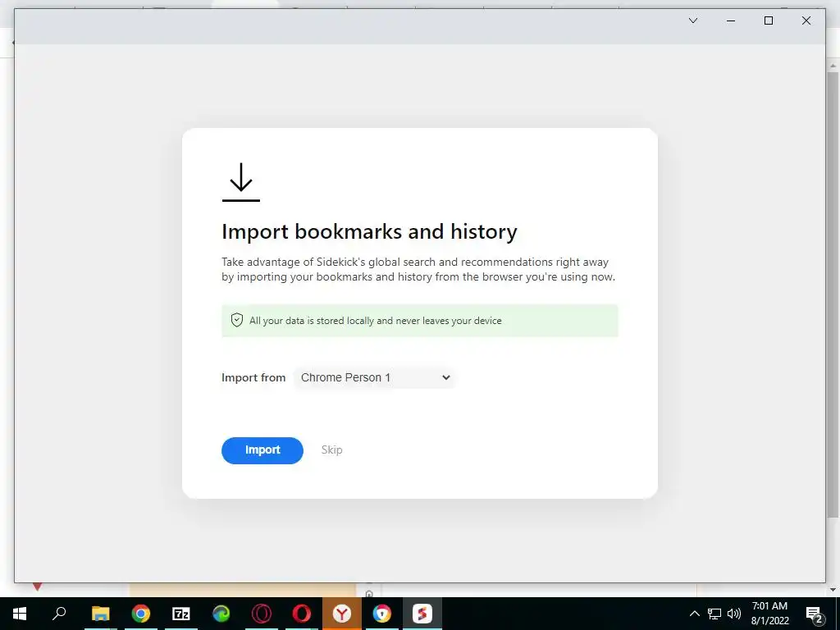Viewport: 840px width, 630px height.
Task: Launch Microsoft Edge from taskbar
Action: click(x=221, y=614)
